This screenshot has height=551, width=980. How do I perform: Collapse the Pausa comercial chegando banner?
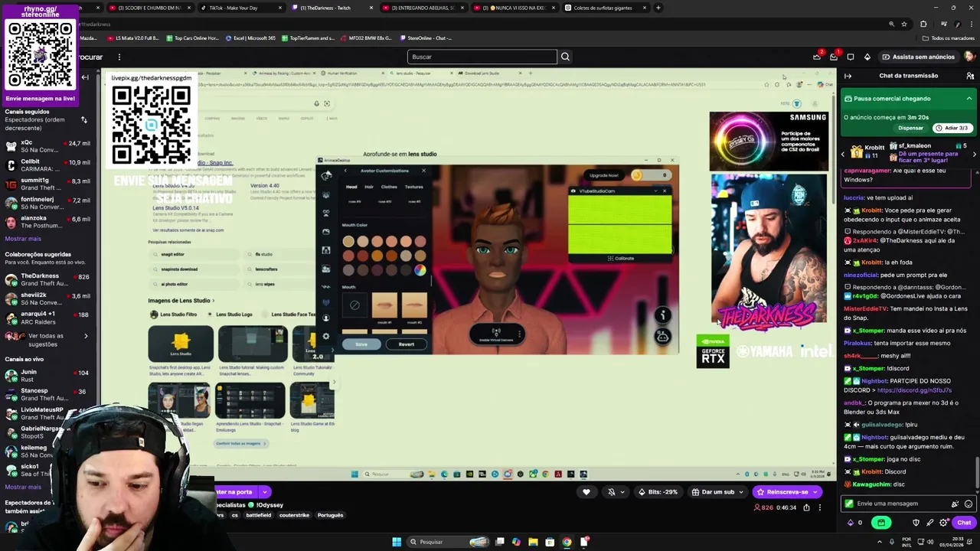coord(969,99)
